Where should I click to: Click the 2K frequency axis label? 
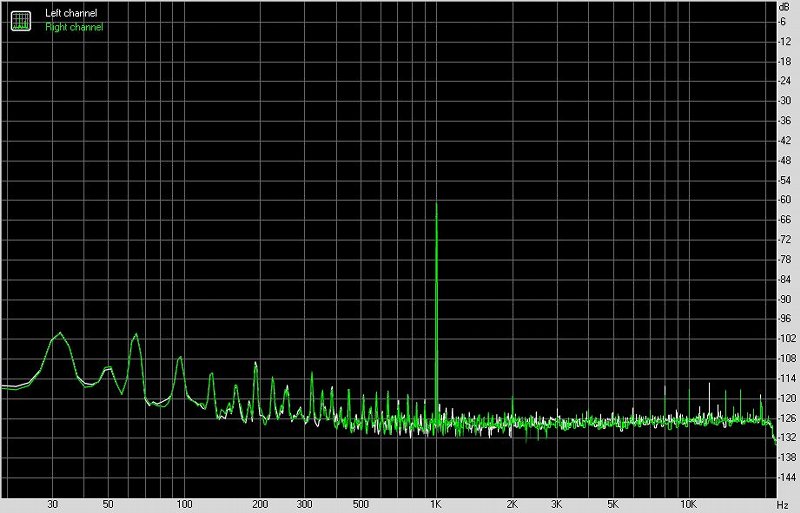pos(512,505)
